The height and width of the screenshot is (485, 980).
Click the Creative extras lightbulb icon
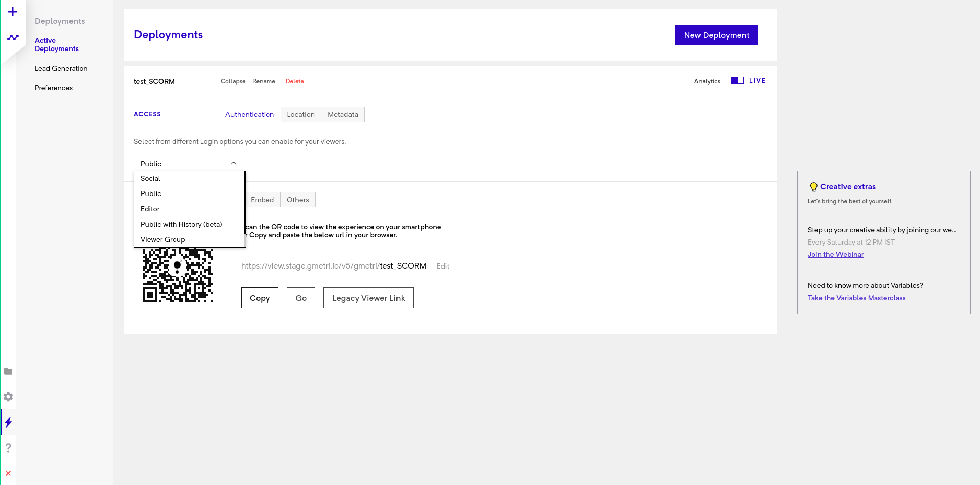coord(813,187)
